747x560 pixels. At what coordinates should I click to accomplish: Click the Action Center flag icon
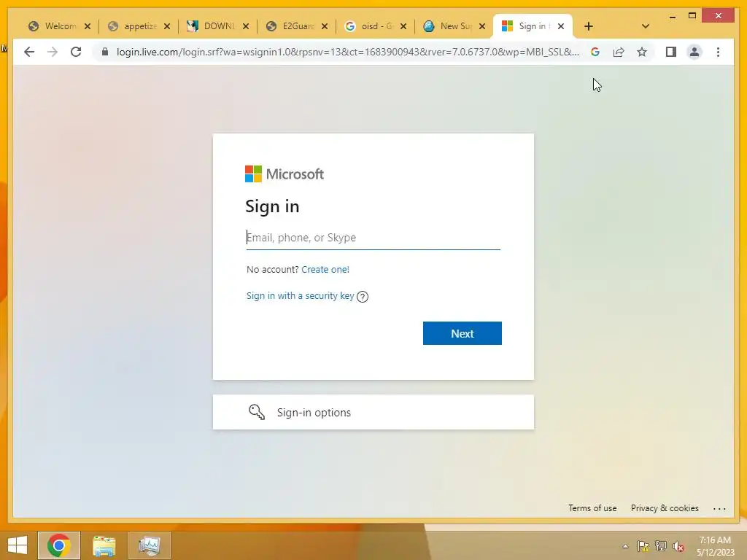643,546
